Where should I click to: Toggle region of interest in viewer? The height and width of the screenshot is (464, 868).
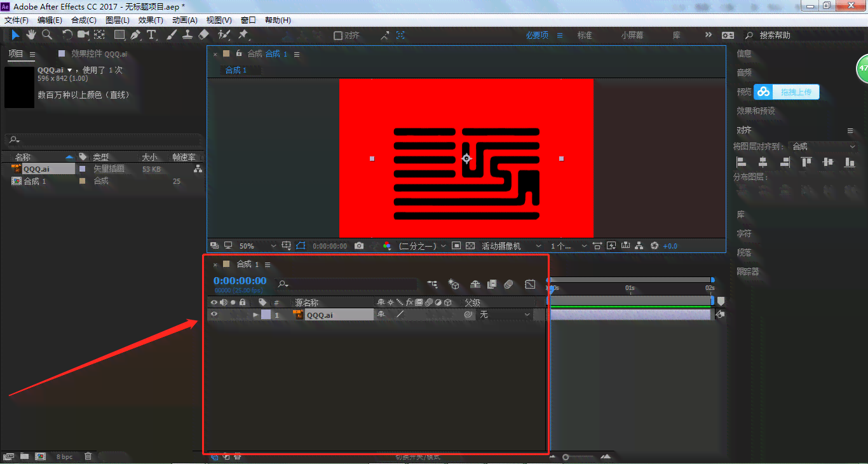coord(456,246)
